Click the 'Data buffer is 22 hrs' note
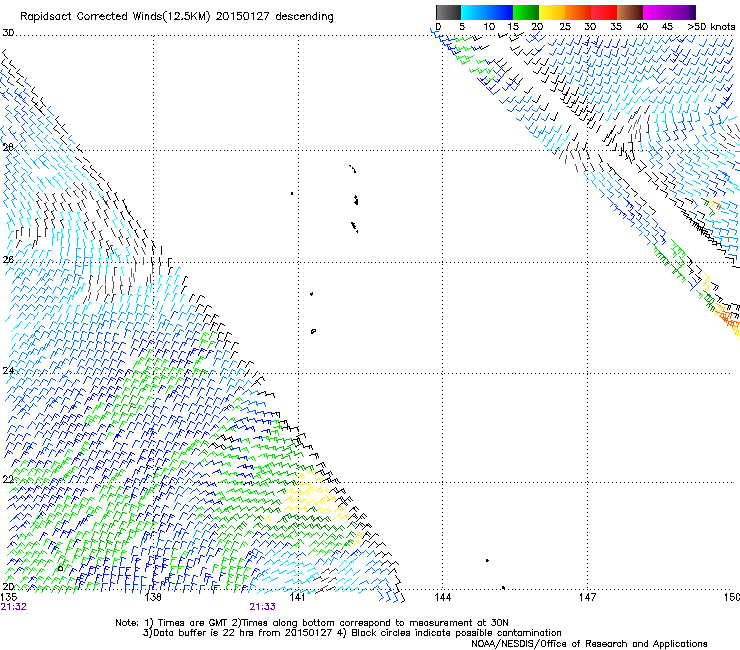 click(x=352, y=633)
